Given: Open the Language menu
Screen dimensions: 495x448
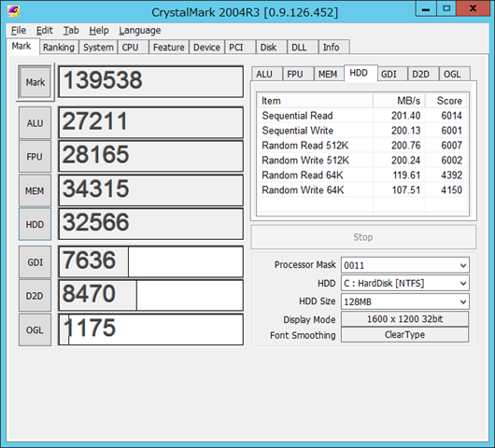Looking at the screenshot, I should pyautogui.click(x=139, y=30).
